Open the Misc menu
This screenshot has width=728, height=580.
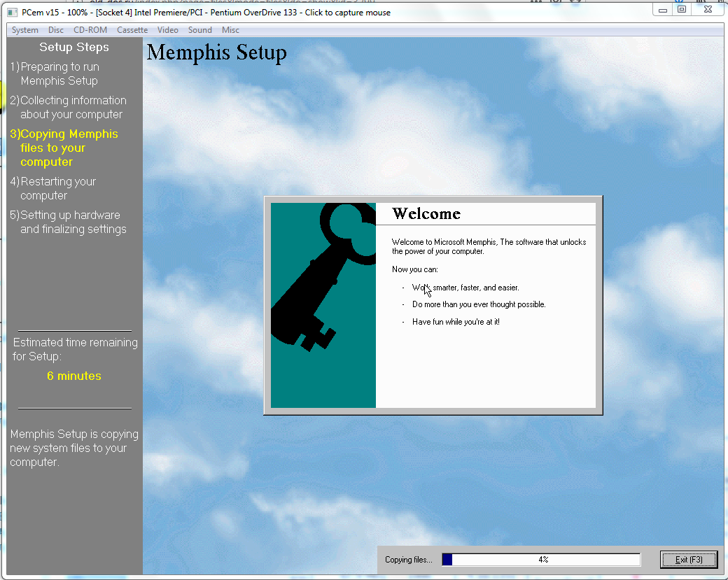click(x=230, y=30)
